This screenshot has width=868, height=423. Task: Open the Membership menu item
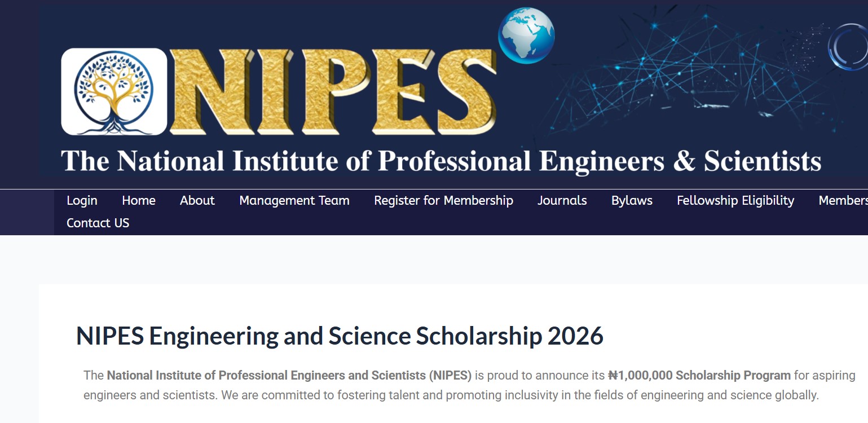point(844,200)
